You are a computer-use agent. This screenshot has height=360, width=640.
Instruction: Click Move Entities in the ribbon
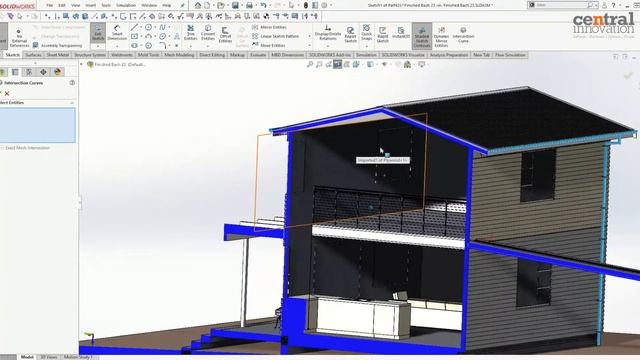click(269, 45)
